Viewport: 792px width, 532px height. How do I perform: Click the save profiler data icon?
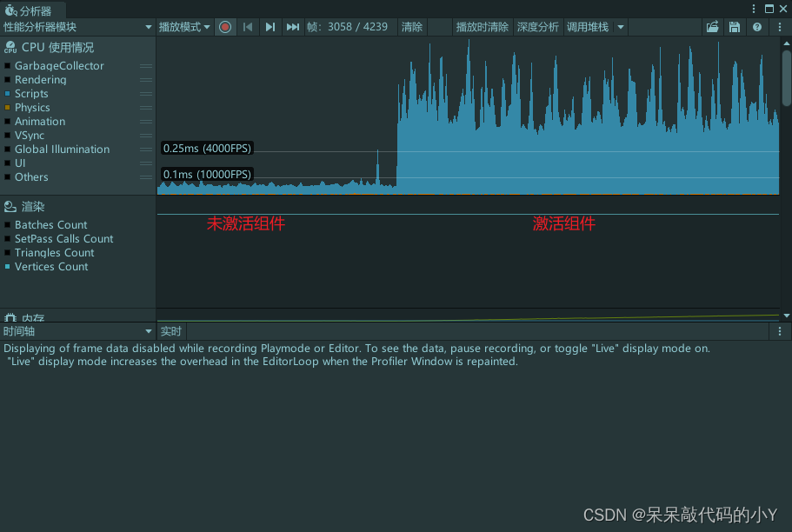(x=735, y=27)
